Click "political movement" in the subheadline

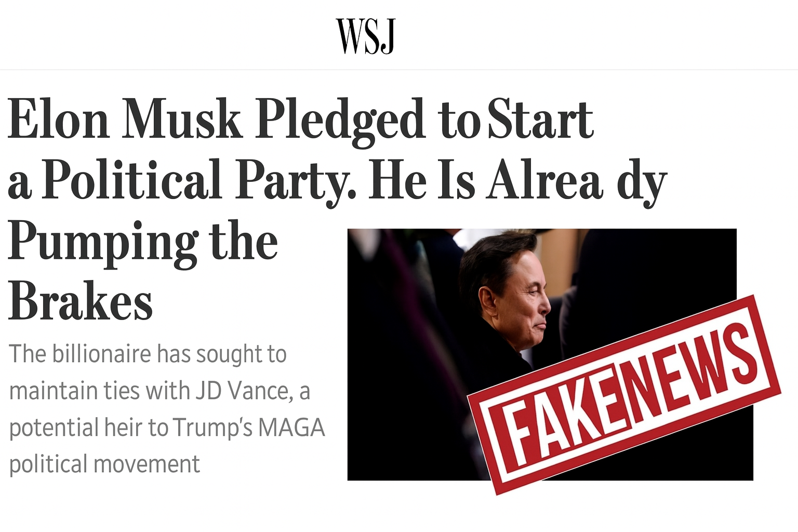(104, 464)
